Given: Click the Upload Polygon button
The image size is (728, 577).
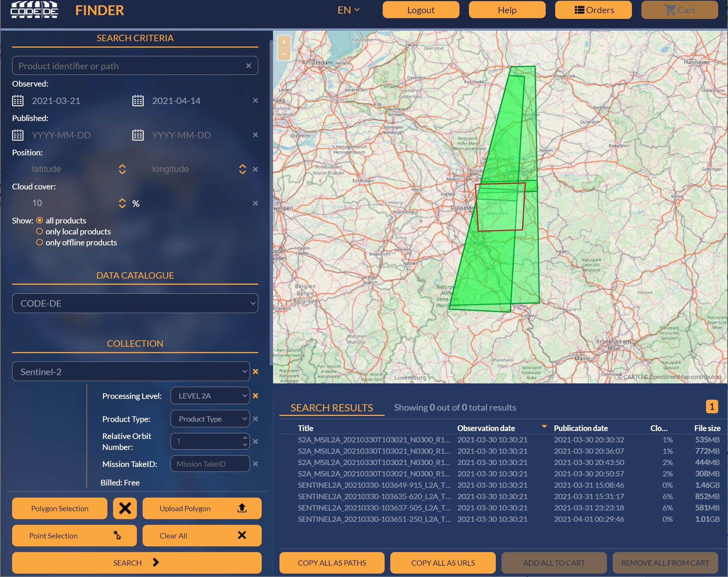Looking at the screenshot, I should 202,509.
